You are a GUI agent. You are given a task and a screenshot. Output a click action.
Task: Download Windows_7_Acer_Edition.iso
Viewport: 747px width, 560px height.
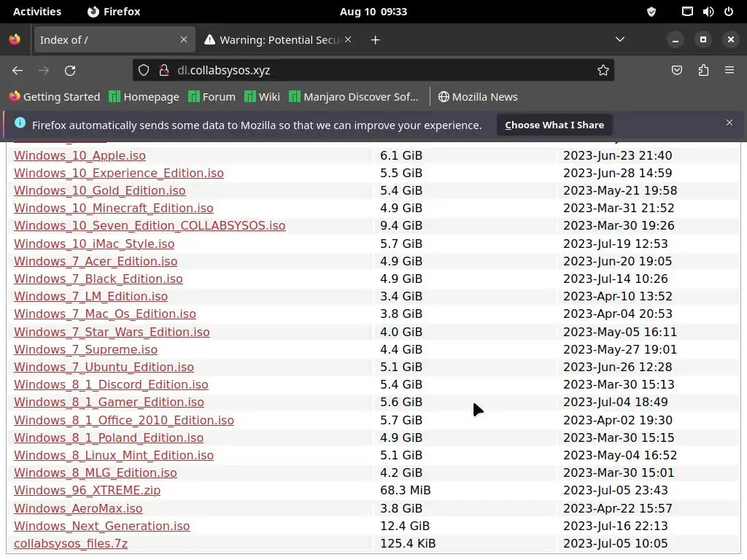[x=96, y=262]
